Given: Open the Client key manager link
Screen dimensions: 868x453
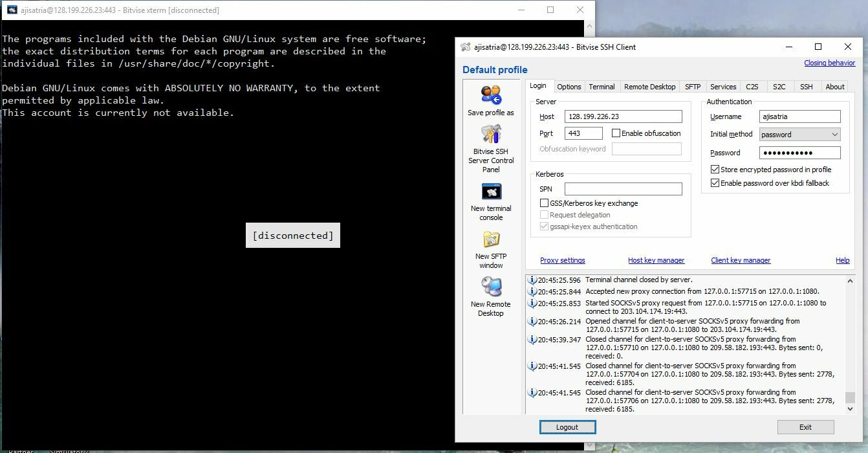Looking at the screenshot, I should [x=741, y=260].
